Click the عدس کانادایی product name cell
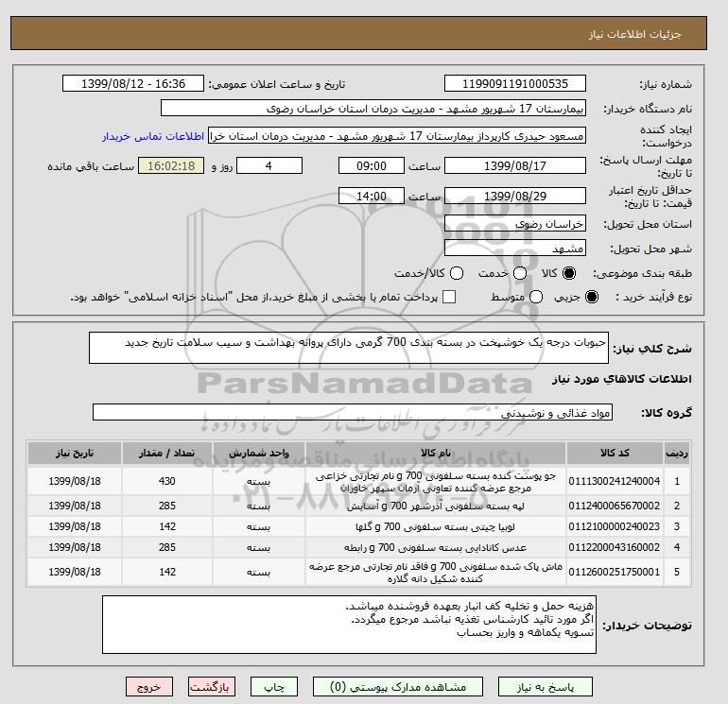 (x=436, y=547)
